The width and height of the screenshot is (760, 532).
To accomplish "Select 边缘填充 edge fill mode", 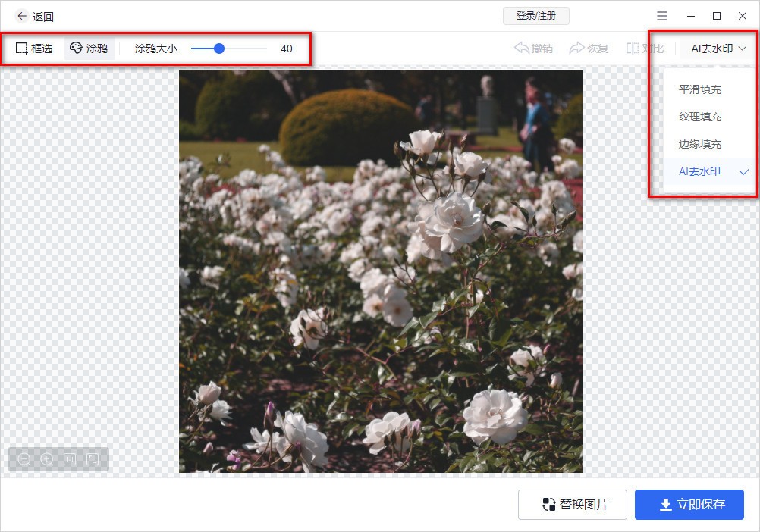I will 699,144.
